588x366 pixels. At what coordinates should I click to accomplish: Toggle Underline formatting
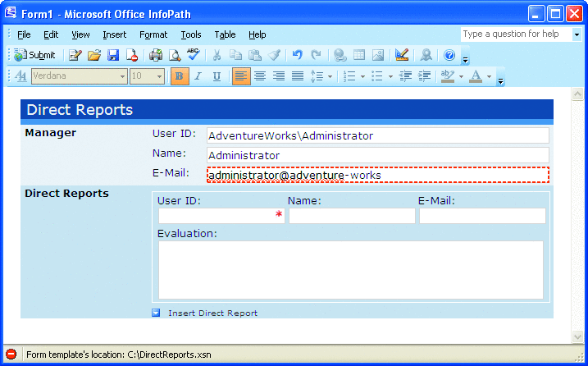click(217, 76)
